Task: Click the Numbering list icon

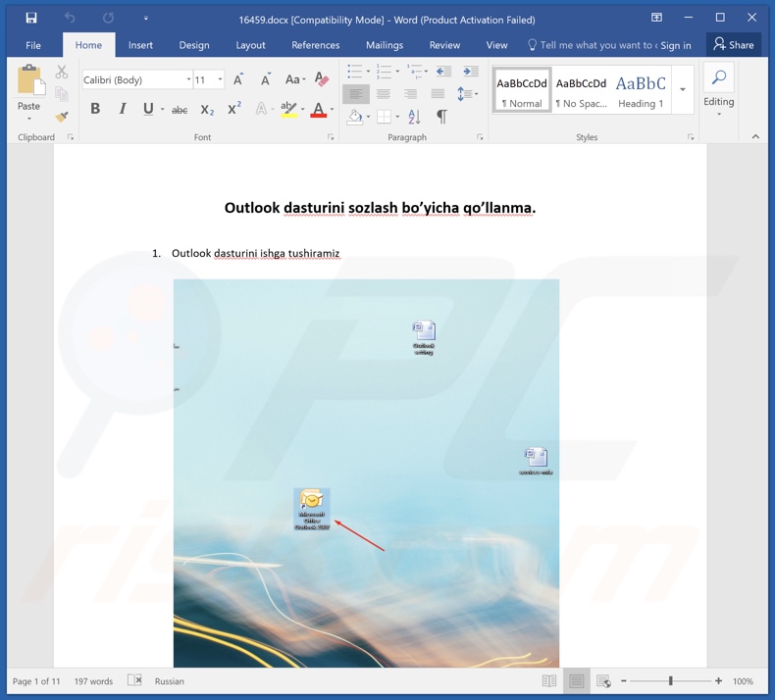Action: pos(384,72)
